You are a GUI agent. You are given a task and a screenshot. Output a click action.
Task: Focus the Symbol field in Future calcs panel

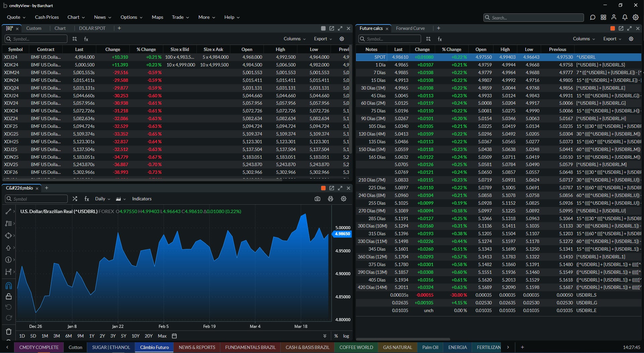(x=390, y=39)
